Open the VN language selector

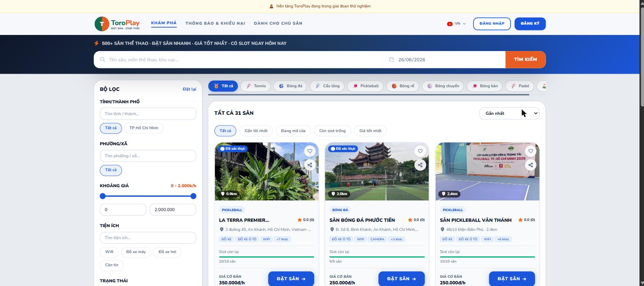[x=456, y=24]
